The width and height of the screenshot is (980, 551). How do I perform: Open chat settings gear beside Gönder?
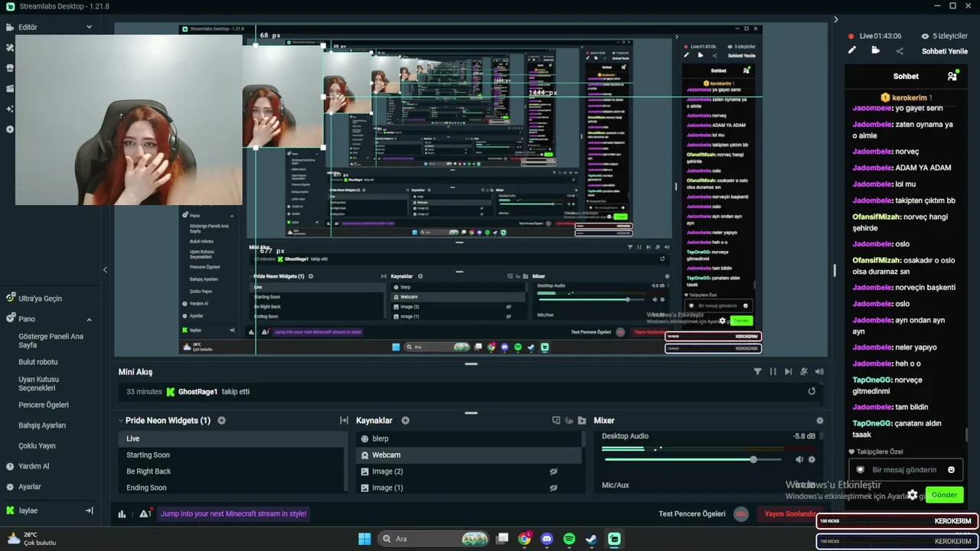[912, 495]
